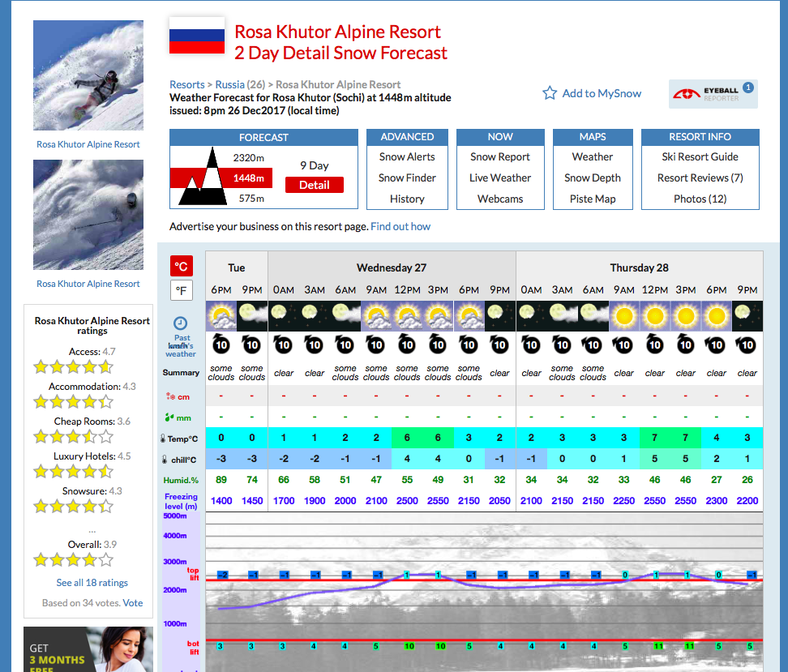Click Wednesday 3PM freezing level 2550
The width and height of the screenshot is (788, 672).
pos(438,501)
